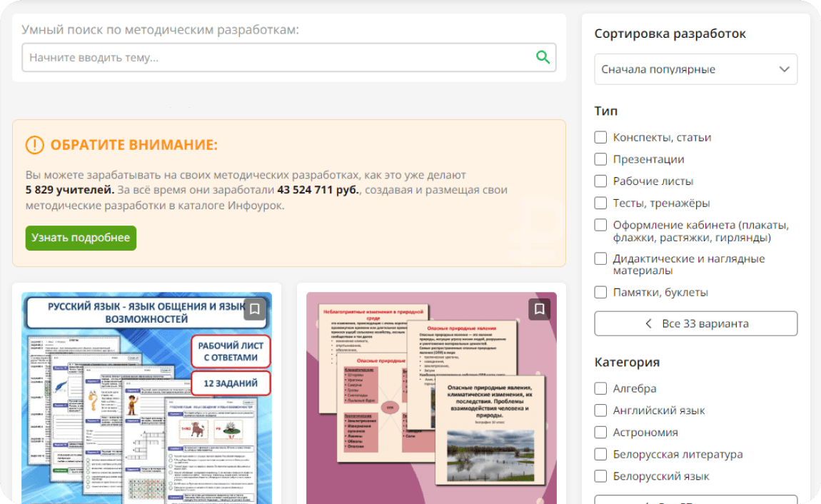Viewport: 821px width, 504px height.
Task: Expand the "Все 33 варианта" type list
Action: point(695,323)
